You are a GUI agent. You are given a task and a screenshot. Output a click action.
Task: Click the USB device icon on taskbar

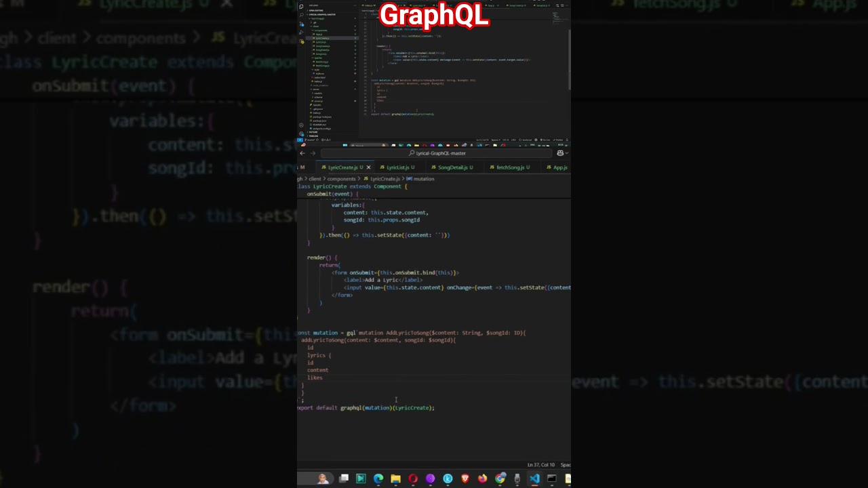517,479
